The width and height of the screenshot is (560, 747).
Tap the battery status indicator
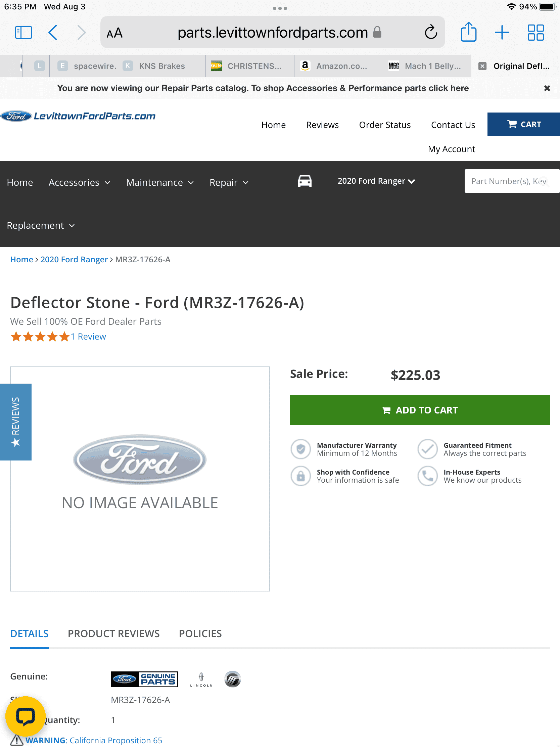(x=548, y=7)
